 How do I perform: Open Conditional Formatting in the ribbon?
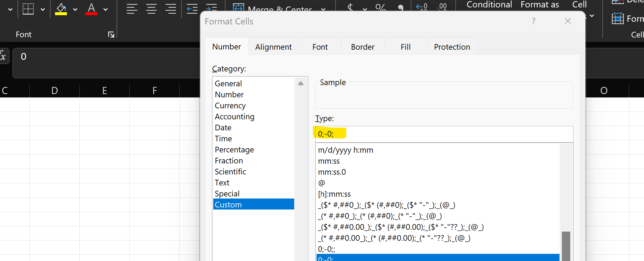tap(489, 4)
